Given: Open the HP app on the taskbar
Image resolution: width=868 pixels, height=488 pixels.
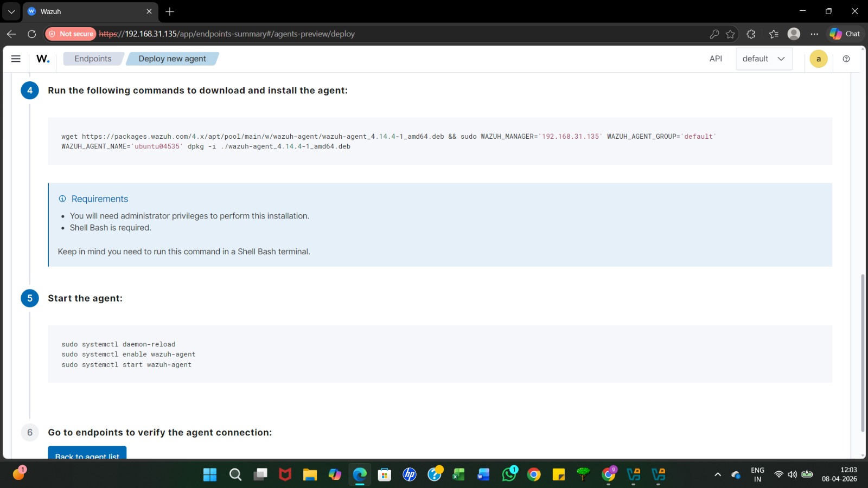Looking at the screenshot, I should coord(410,475).
